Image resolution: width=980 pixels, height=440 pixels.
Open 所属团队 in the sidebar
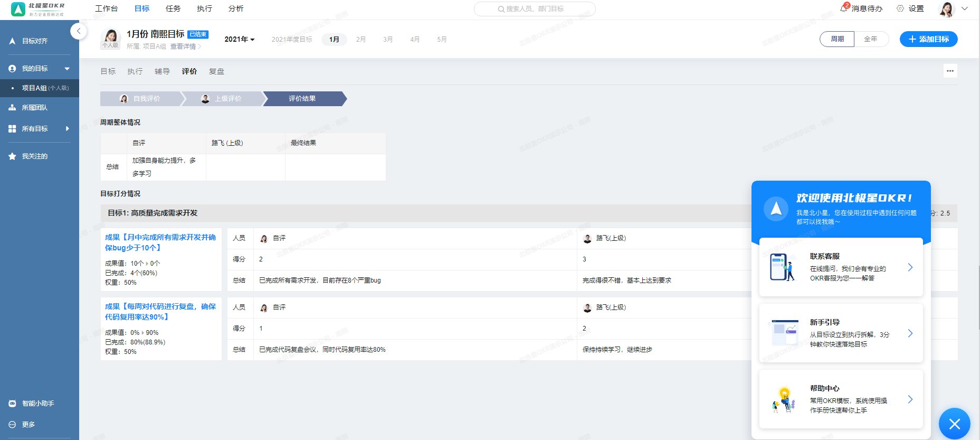click(35, 108)
